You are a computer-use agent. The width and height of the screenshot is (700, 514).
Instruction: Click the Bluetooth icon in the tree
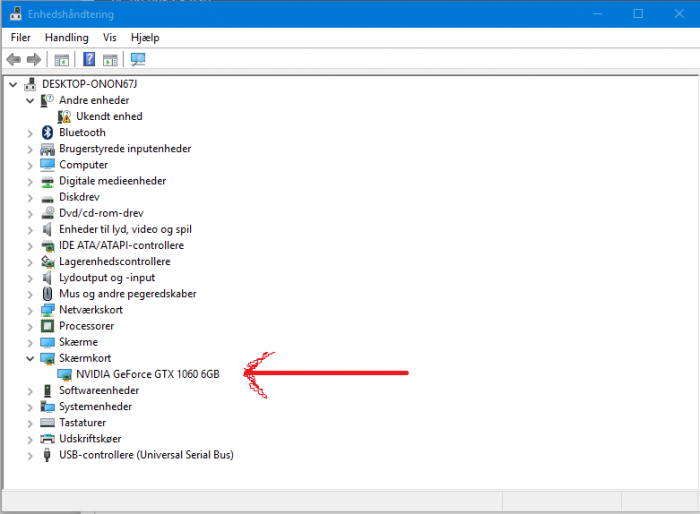point(47,133)
